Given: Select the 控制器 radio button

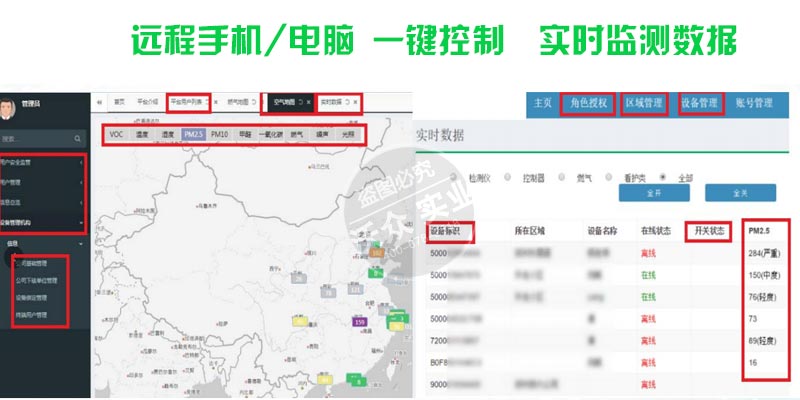Looking at the screenshot, I should click(x=507, y=177).
